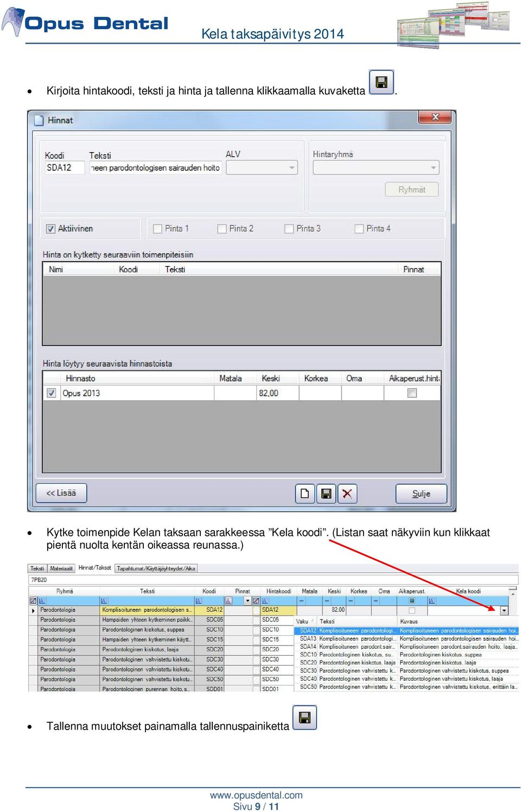521x812 pixels.
Task: Switch to the Tapahtumat/Käyttäjäyhteydet/Aika tab
Action: pyautogui.click(x=156, y=568)
